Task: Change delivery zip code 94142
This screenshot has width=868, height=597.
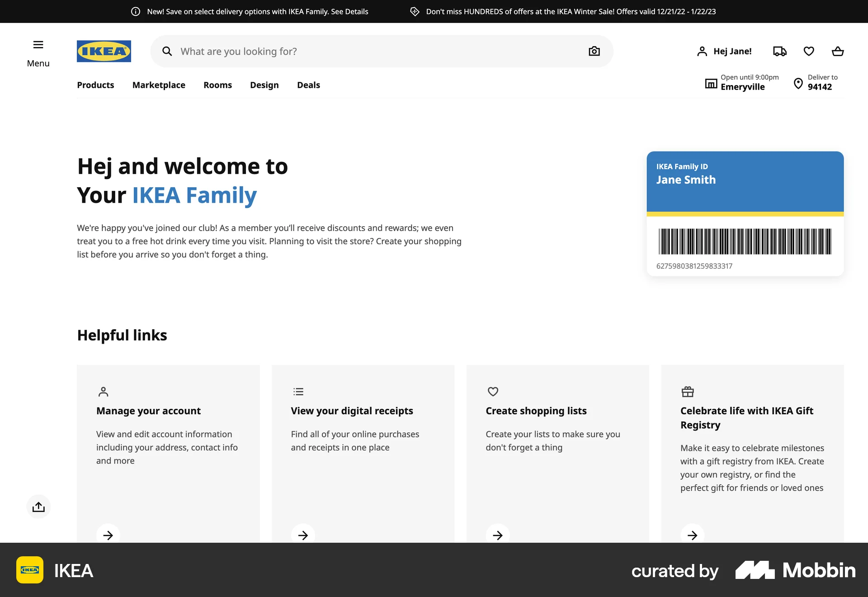Action: (x=819, y=86)
